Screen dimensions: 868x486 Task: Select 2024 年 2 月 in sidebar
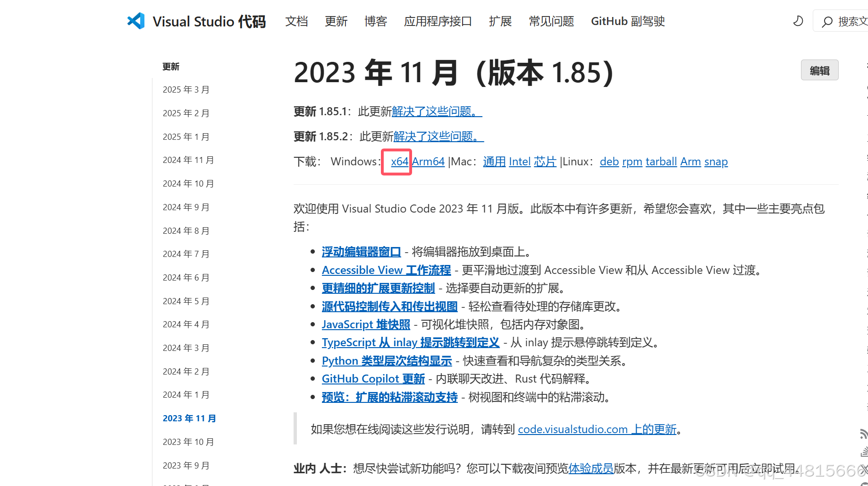pos(186,372)
